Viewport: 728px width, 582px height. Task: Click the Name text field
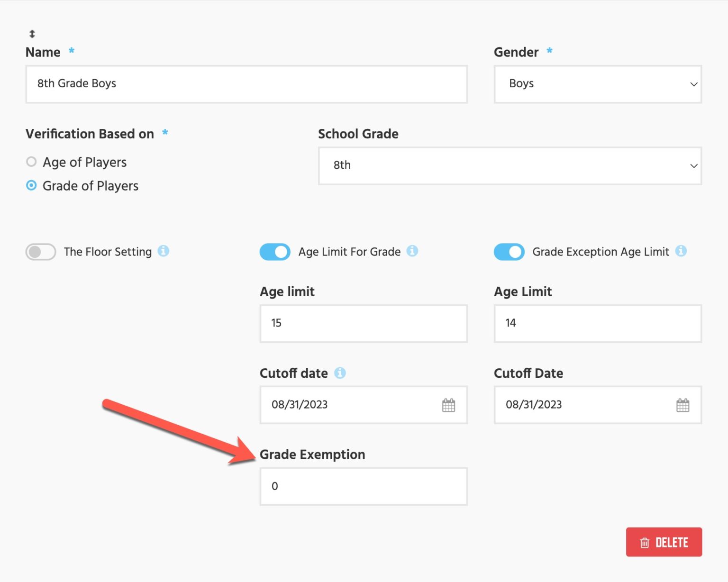point(246,84)
